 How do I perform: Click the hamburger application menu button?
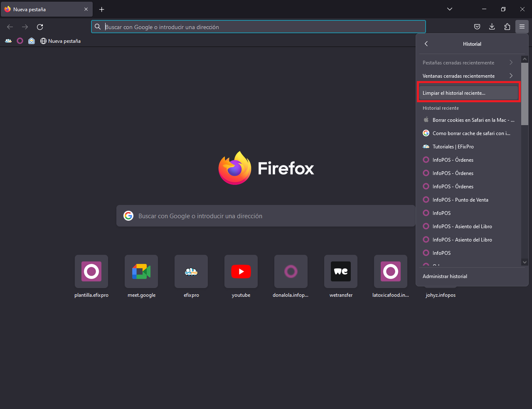(522, 27)
